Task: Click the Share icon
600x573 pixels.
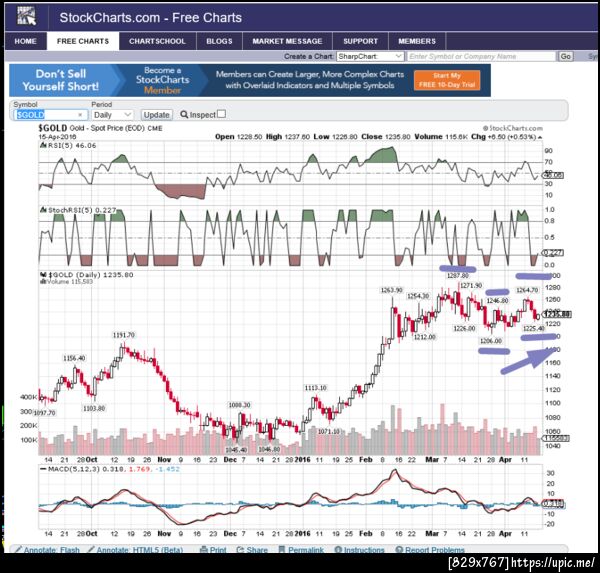Action: point(240,550)
